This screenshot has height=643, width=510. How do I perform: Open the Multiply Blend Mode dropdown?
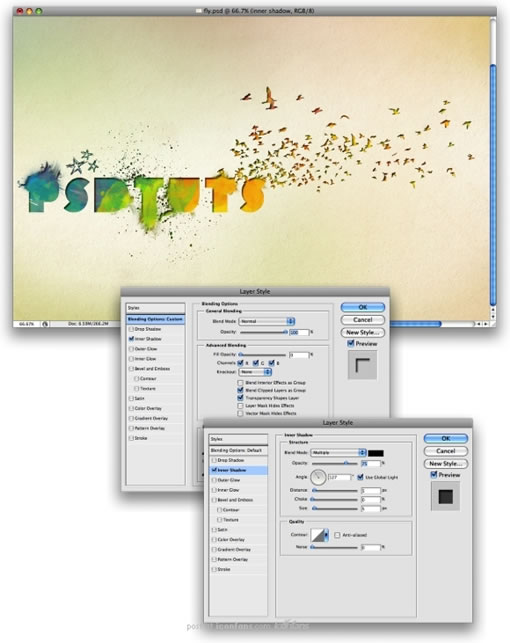pyautogui.click(x=338, y=453)
